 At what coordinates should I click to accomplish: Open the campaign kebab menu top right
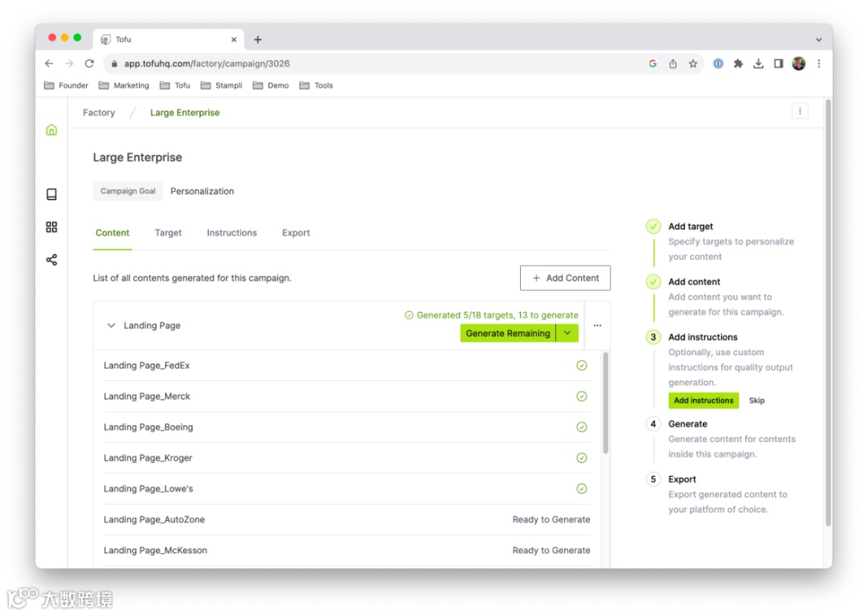800,111
